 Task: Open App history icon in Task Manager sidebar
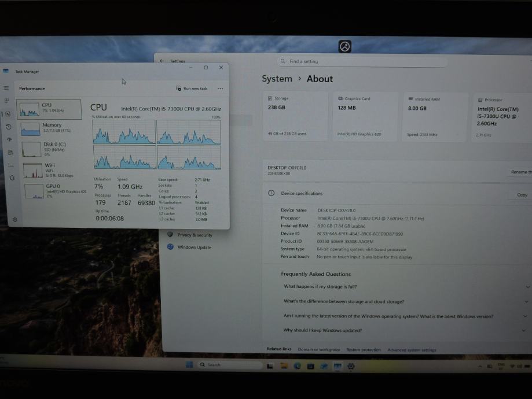[x=9, y=127]
